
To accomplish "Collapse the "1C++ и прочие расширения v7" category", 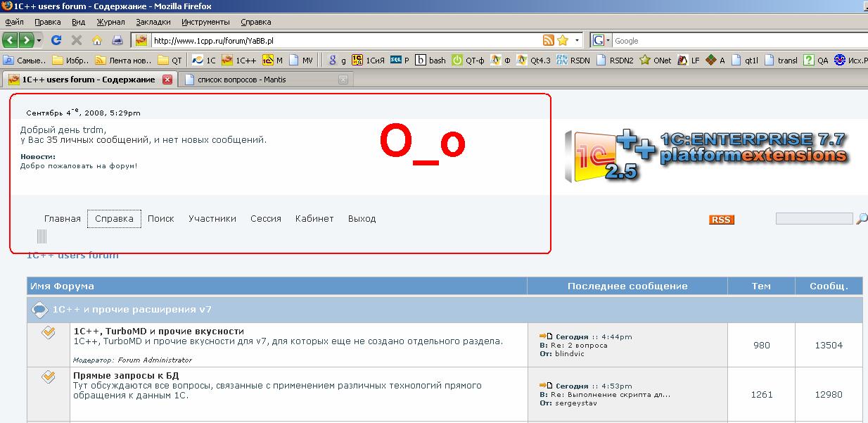I will point(41,310).
